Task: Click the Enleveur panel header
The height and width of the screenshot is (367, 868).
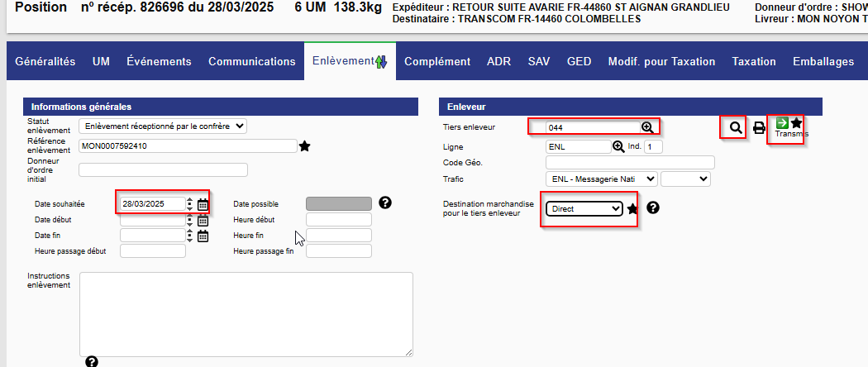Action: coord(631,107)
